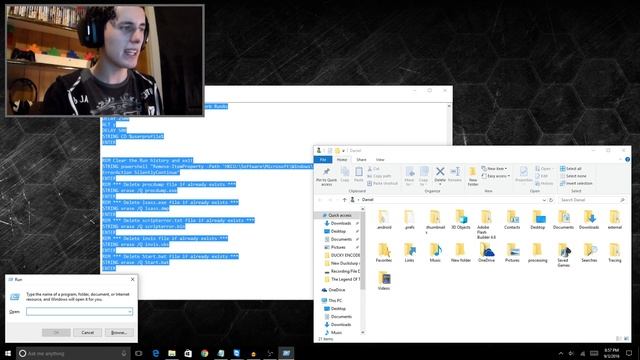Select the Contacts folder icon
The height and width of the screenshot is (360, 640).
click(512, 216)
